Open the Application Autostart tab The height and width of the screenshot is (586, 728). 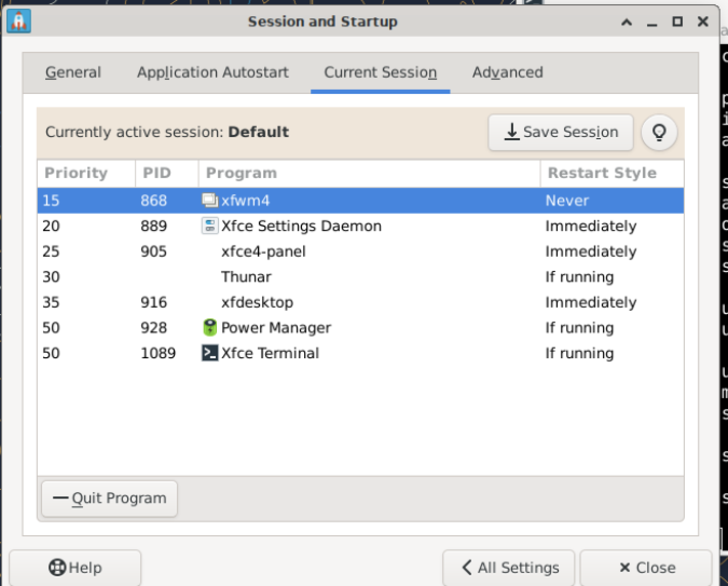pyautogui.click(x=212, y=72)
